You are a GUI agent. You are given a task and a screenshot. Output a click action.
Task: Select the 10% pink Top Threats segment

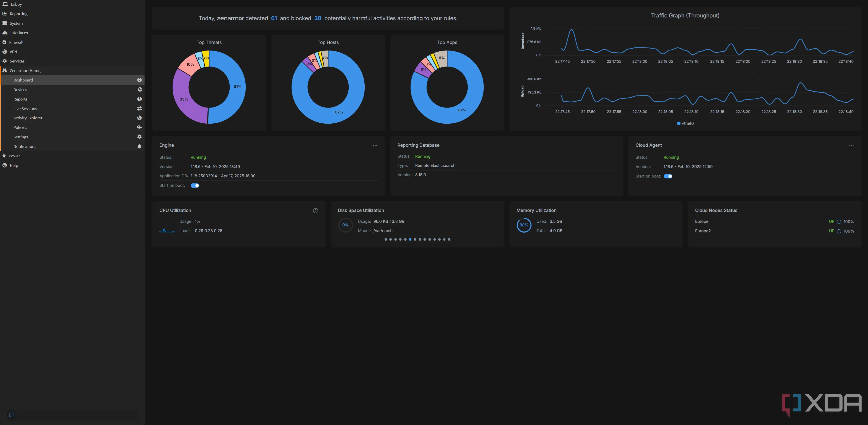[x=190, y=65]
